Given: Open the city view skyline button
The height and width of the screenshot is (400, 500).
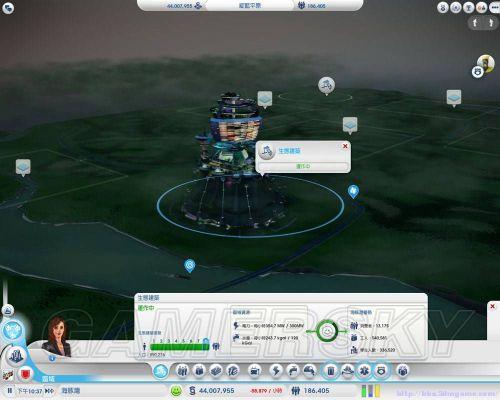Looking at the screenshot, I should click(x=15, y=356).
